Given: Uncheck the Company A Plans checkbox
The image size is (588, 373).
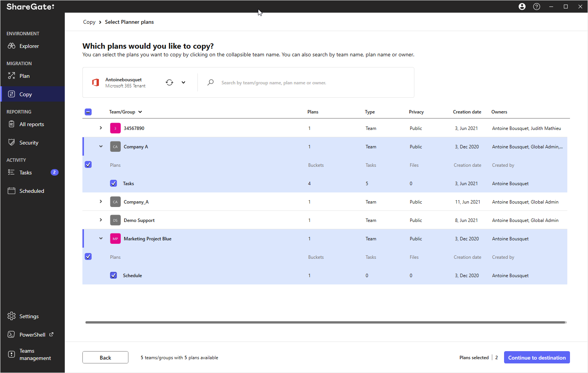Looking at the screenshot, I should coord(88,164).
